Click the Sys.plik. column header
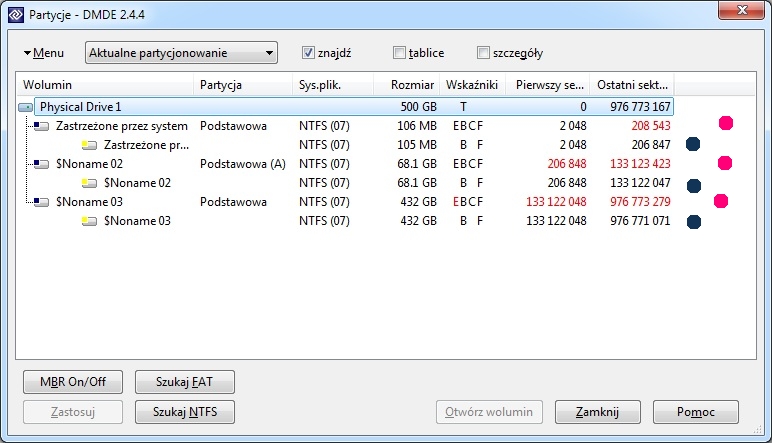Viewport: 772px width, 443px height. [x=333, y=85]
